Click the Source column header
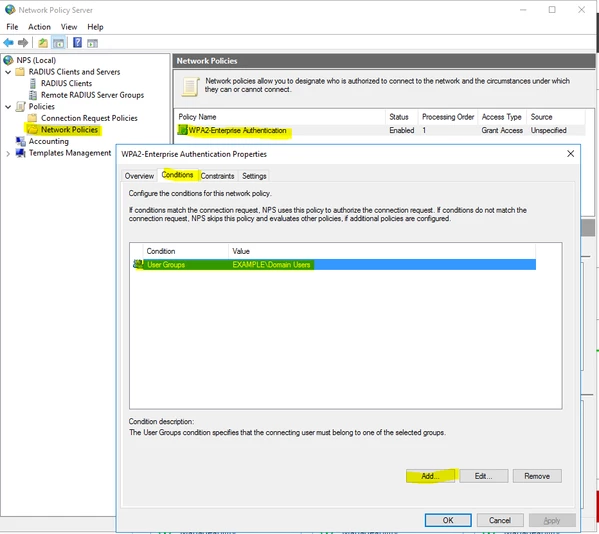This screenshot has height=534, width=599. coord(556,117)
